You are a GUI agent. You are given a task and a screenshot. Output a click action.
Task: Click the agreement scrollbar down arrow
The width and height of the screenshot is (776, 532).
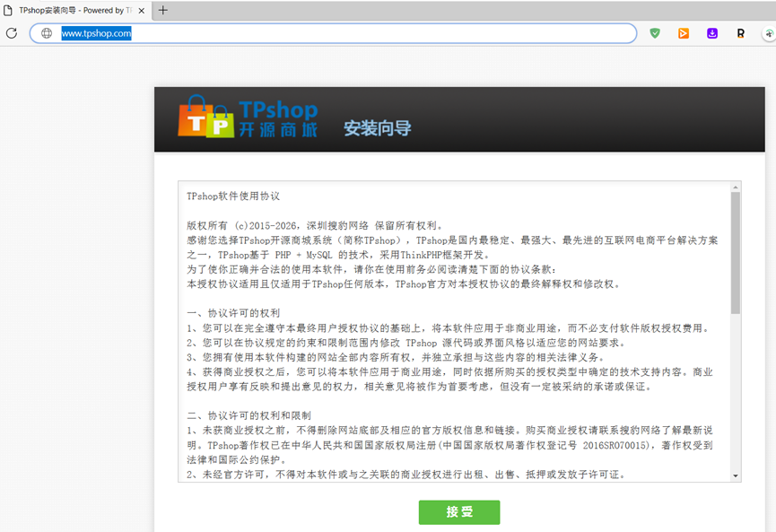pos(736,475)
